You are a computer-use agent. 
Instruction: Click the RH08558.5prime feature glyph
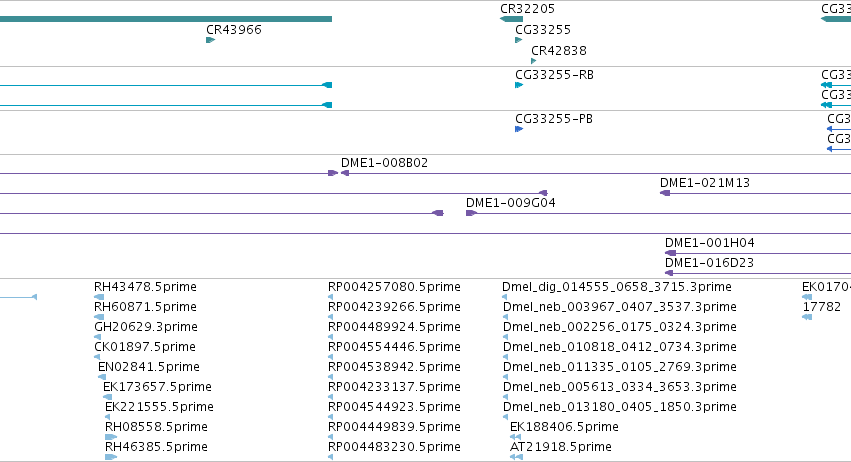[111, 437]
